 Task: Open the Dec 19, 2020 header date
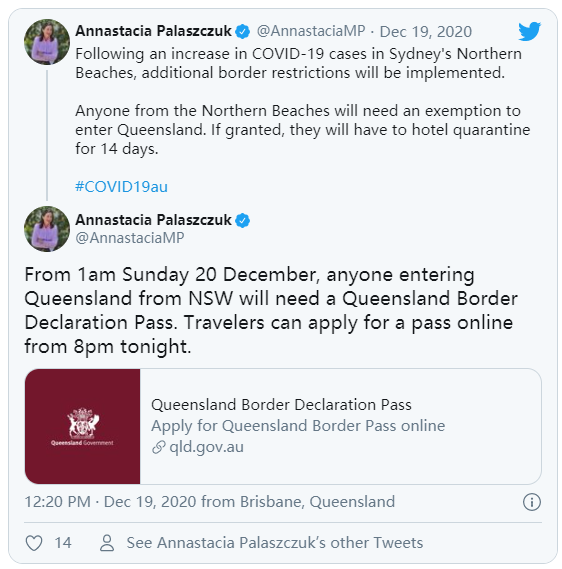pos(426,32)
